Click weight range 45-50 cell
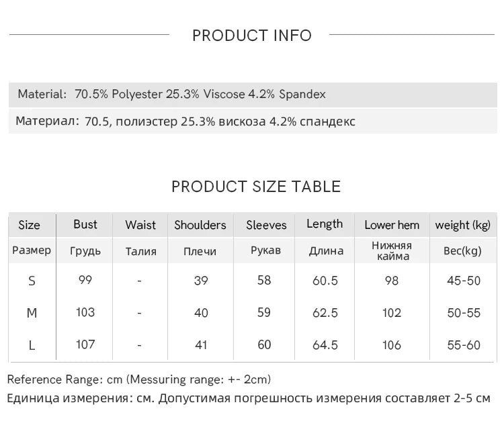 [464, 281]
